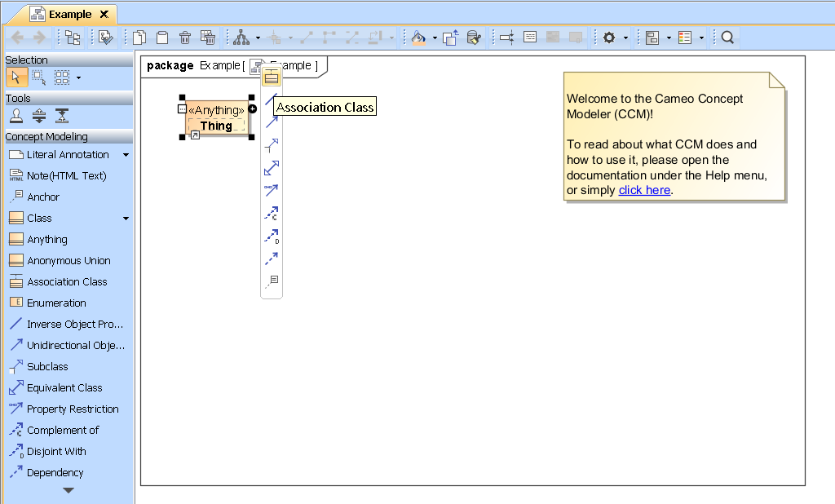835x504 pixels.
Task: Click the Copy icon in the toolbar
Action: (139, 38)
